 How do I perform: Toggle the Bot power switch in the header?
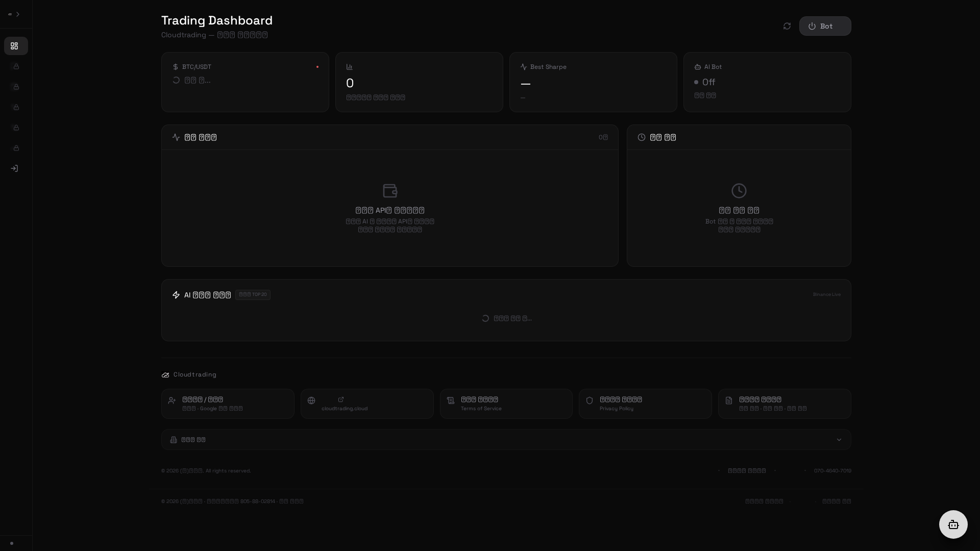click(825, 26)
